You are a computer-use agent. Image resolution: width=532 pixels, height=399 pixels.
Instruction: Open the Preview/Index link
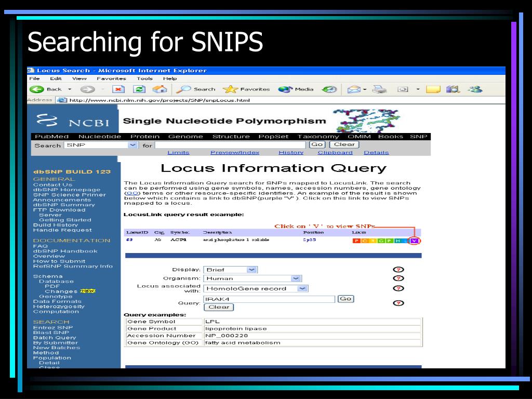click(x=235, y=153)
